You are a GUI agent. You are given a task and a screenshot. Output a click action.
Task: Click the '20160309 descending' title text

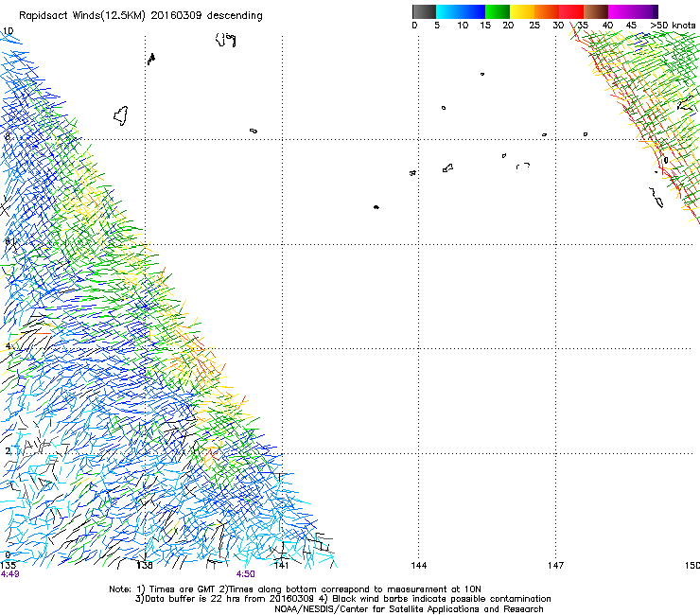click(207, 15)
